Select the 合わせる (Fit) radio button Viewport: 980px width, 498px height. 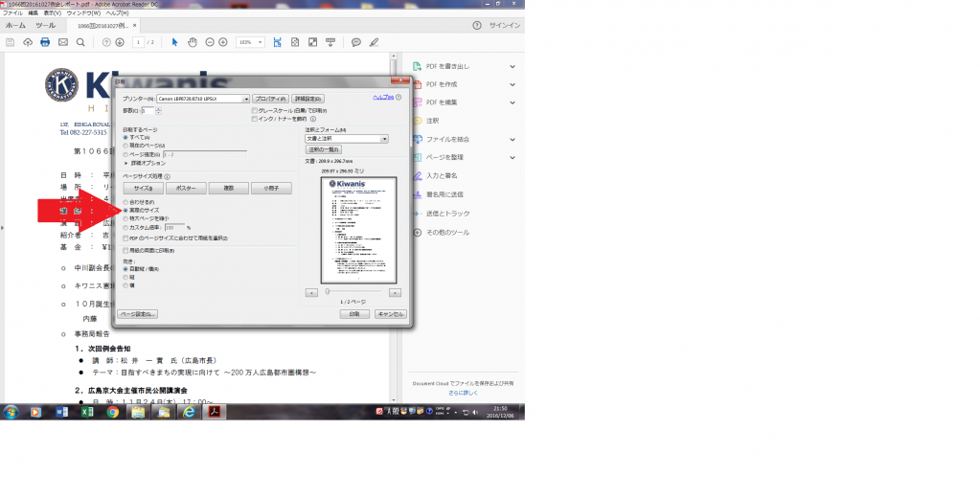[x=125, y=201]
